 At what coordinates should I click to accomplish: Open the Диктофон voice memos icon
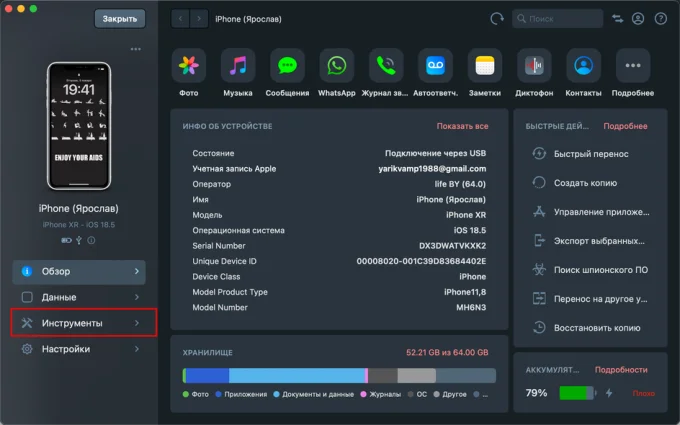[x=534, y=66]
